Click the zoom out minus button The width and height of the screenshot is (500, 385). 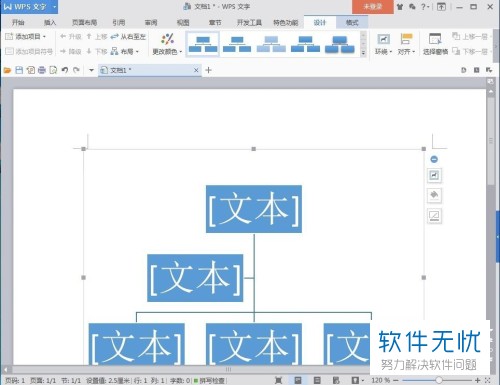coord(396,380)
